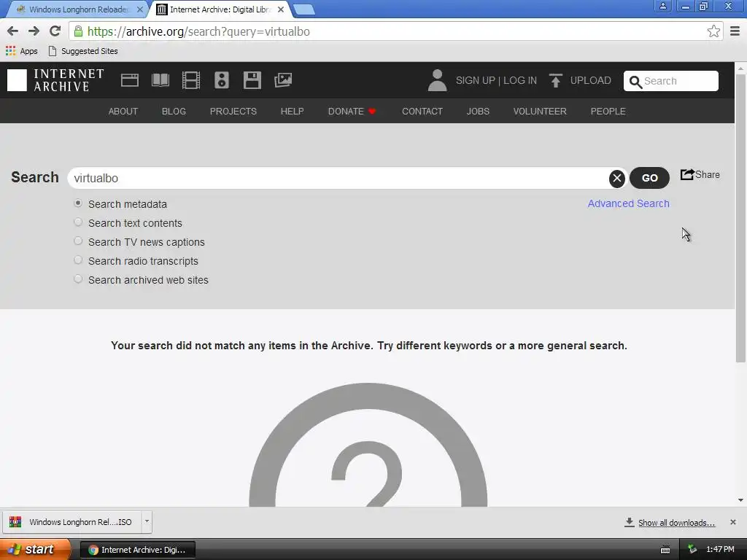Clear the search query with X

(x=617, y=178)
